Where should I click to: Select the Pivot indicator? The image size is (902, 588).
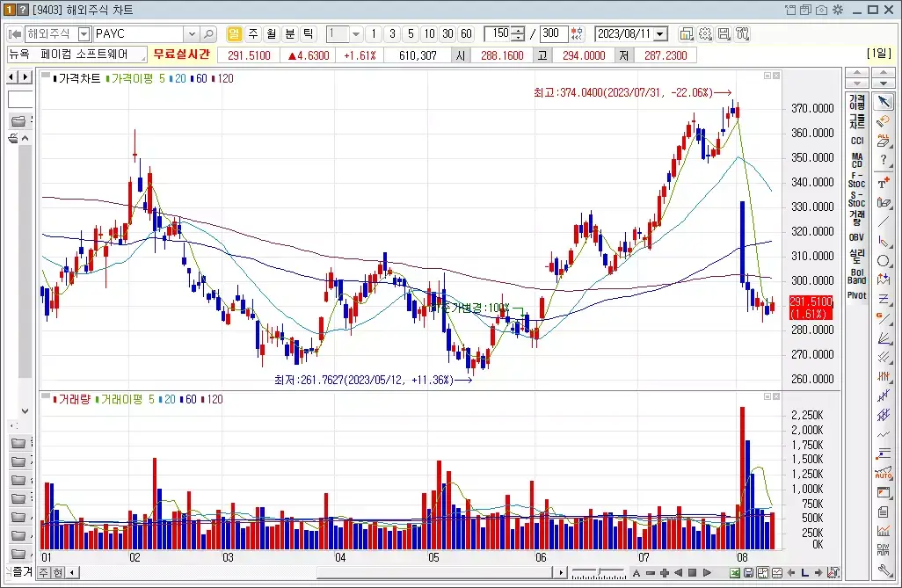click(856, 295)
